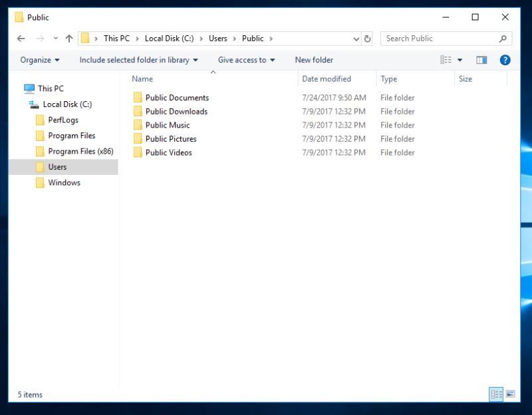Screen dimensions: 532x415
Task: Open the Include selected folder in library menu
Action: [x=138, y=59]
